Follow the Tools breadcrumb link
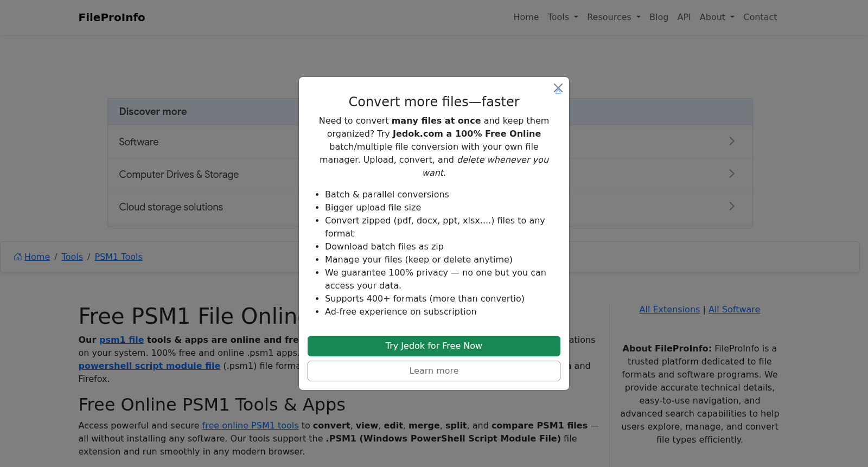The image size is (868, 467). coord(72,257)
